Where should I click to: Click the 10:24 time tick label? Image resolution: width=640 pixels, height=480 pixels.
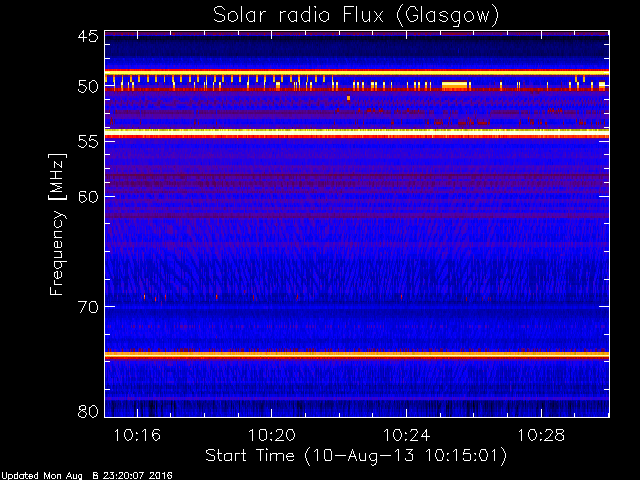pyautogui.click(x=406, y=435)
